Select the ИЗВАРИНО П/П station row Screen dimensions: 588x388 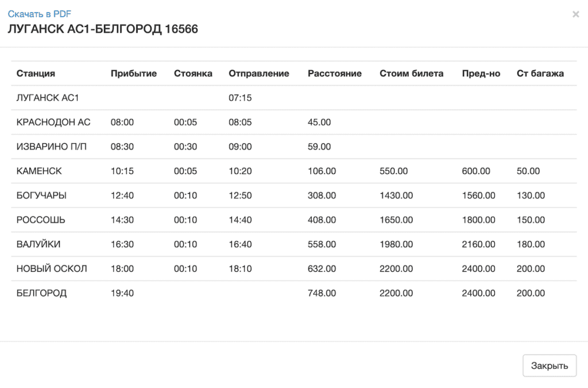click(52, 147)
